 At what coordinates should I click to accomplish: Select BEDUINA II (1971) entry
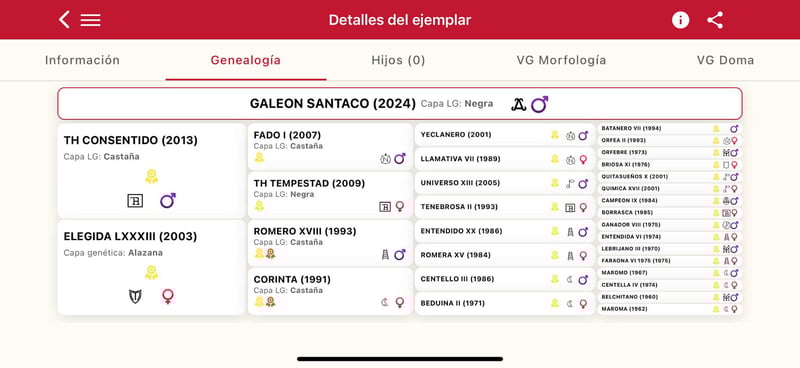[x=505, y=303]
